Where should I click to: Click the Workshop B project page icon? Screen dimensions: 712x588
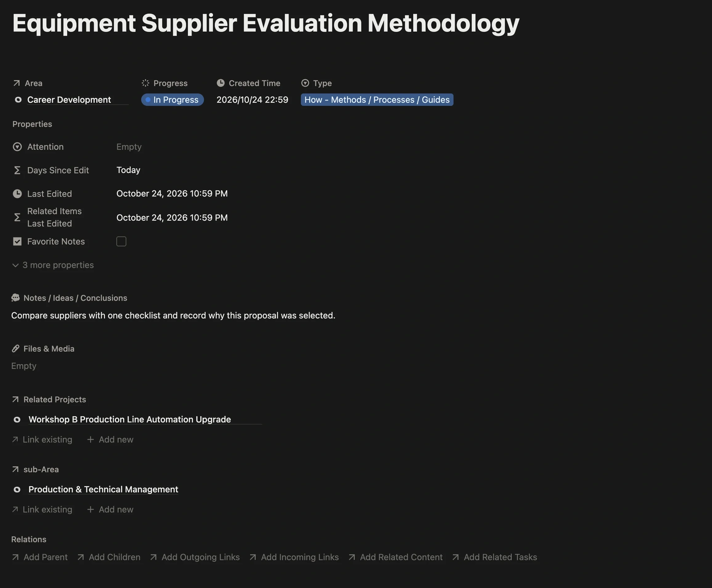click(x=17, y=420)
